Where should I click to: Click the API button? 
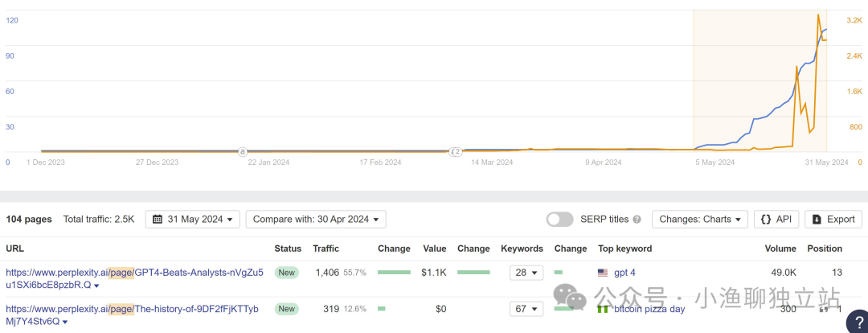[x=776, y=220]
